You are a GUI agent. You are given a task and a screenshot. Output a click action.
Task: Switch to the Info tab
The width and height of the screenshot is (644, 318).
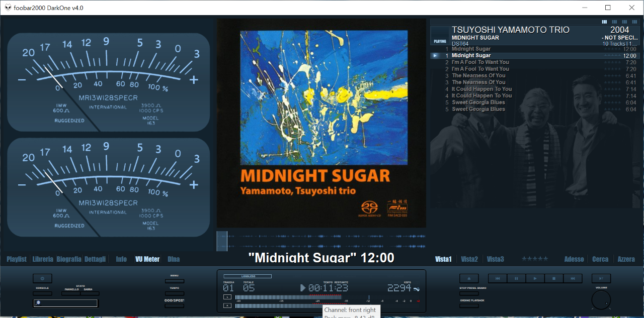[x=121, y=259]
